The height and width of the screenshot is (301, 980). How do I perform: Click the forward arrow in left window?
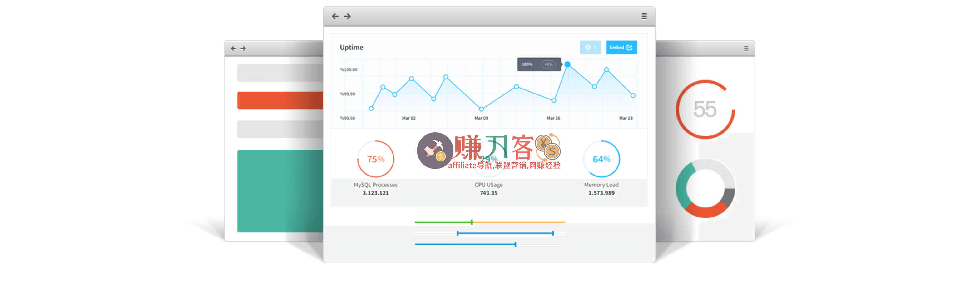click(x=243, y=48)
